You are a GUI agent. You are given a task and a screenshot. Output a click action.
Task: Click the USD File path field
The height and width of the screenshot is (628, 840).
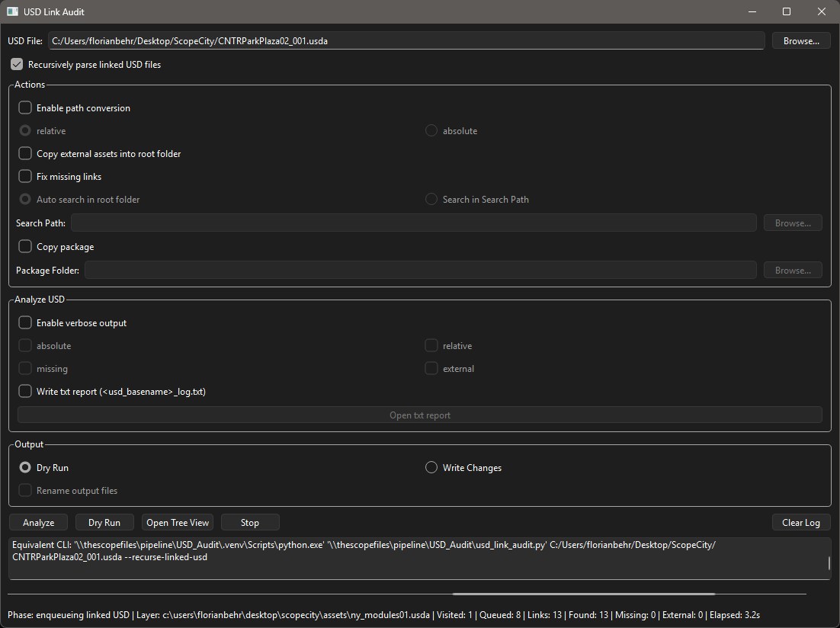pos(406,40)
